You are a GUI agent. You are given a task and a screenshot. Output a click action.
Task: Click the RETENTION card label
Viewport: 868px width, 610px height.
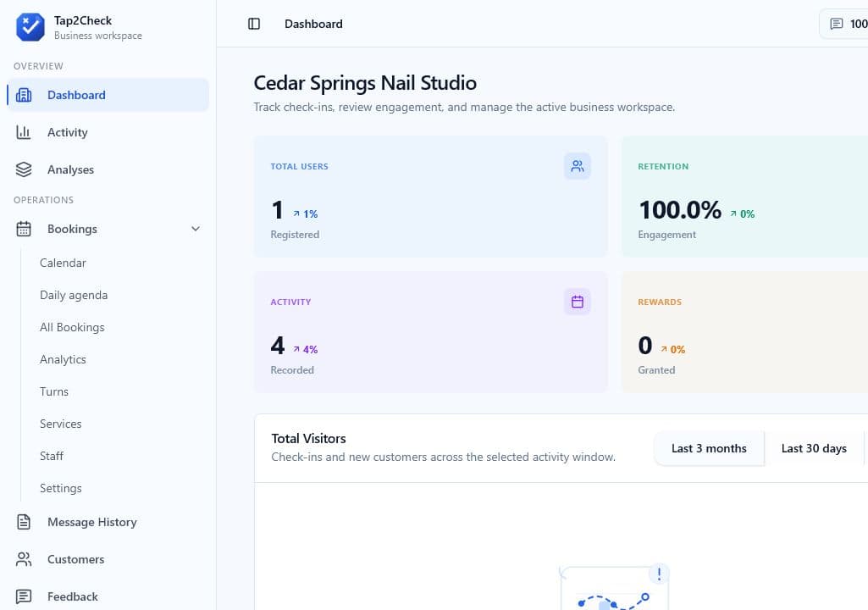pyautogui.click(x=663, y=166)
